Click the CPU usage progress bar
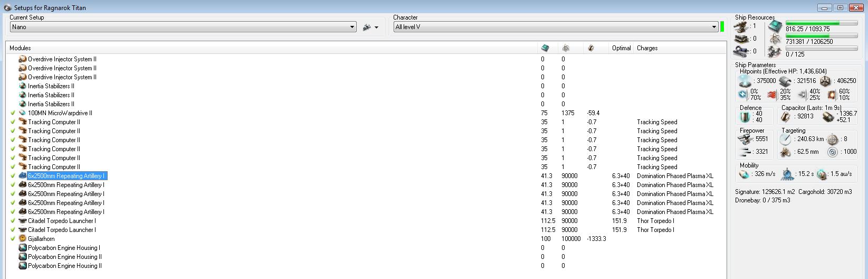The width and height of the screenshot is (868, 279). pyautogui.click(x=821, y=23)
